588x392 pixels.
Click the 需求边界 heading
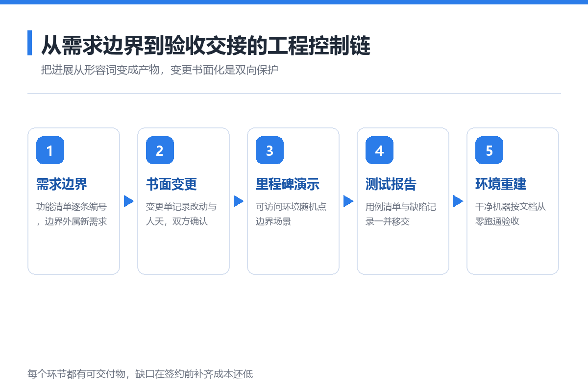(62, 184)
